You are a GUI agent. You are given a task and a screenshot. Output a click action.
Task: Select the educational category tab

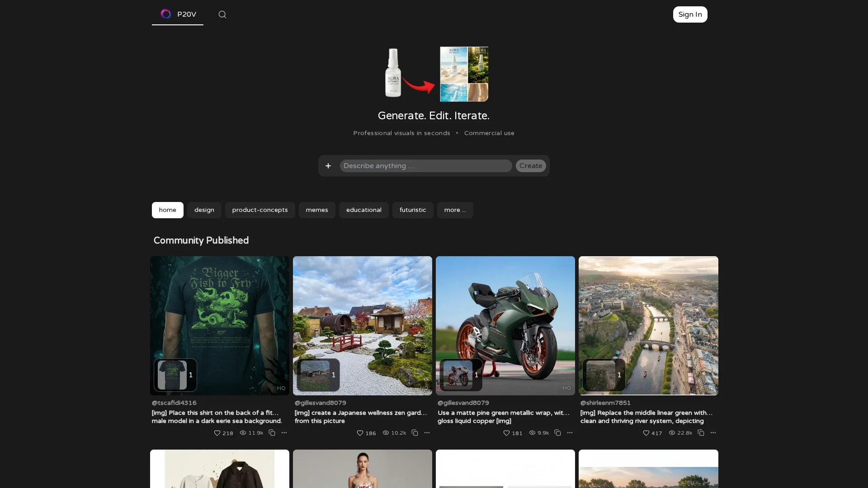pos(364,210)
